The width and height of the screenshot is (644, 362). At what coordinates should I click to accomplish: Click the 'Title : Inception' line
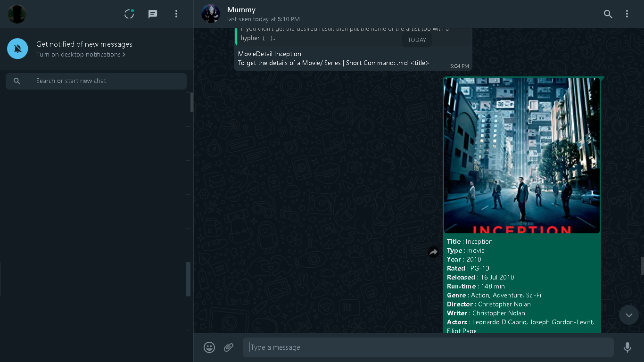coord(470,241)
